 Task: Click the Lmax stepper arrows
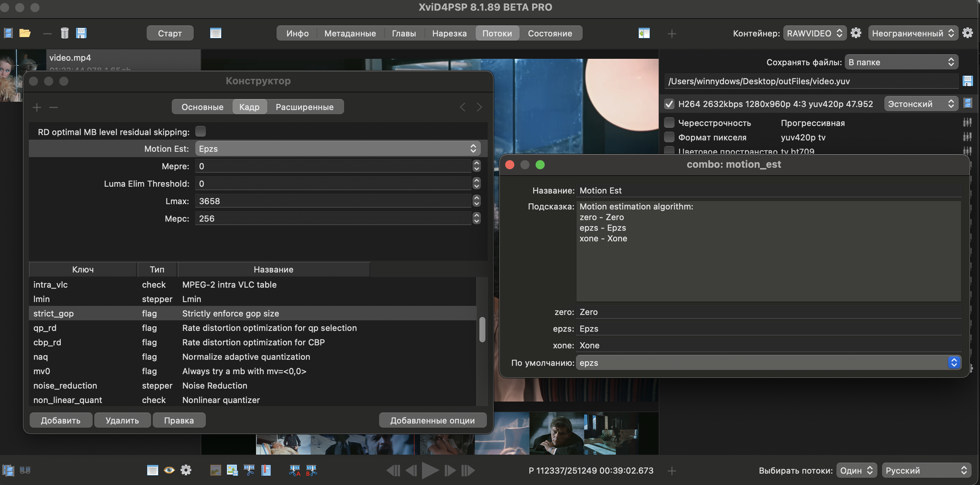click(x=476, y=201)
